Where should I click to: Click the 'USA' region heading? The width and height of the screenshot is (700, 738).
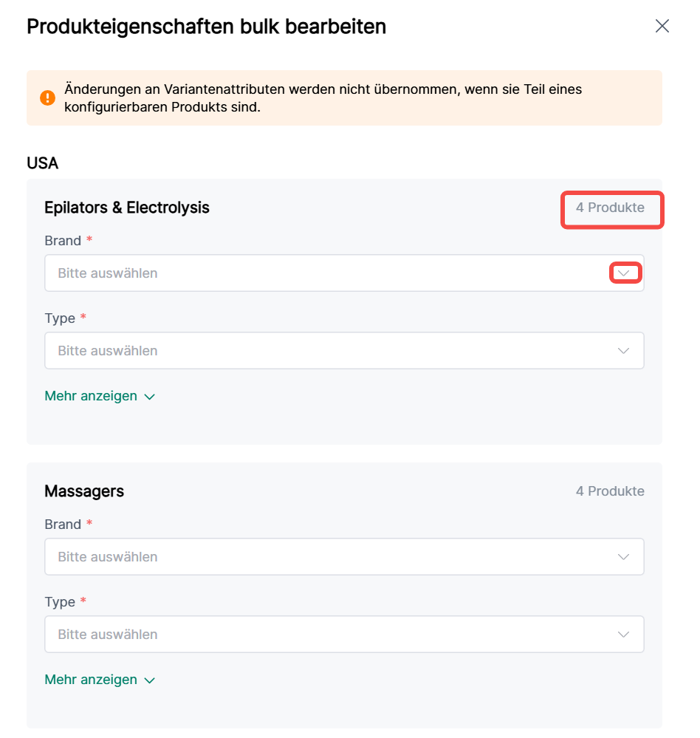[x=43, y=163]
